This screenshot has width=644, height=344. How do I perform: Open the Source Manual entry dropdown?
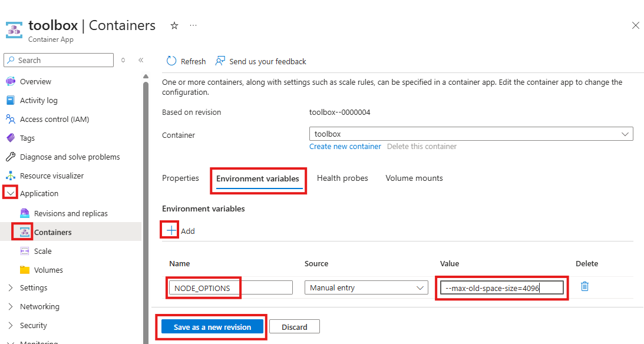coord(366,287)
